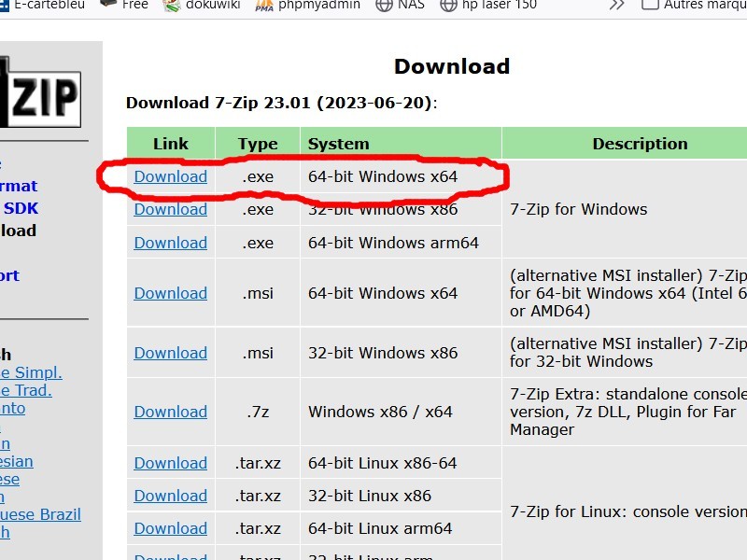This screenshot has height=560, width=747.
Task: Download the 64-bit Linux arm64 .tar.xz
Action: point(170,528)
